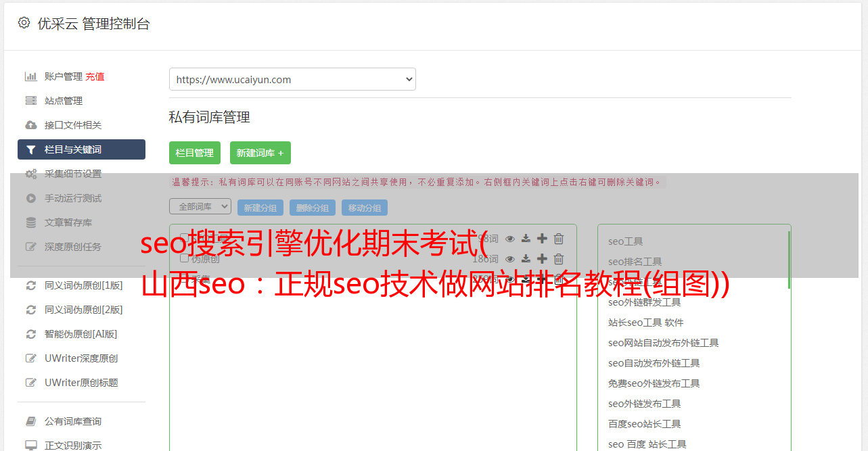Click the 移动分组 button
Viewport: 868px width, 451px height.
[365, 208]
